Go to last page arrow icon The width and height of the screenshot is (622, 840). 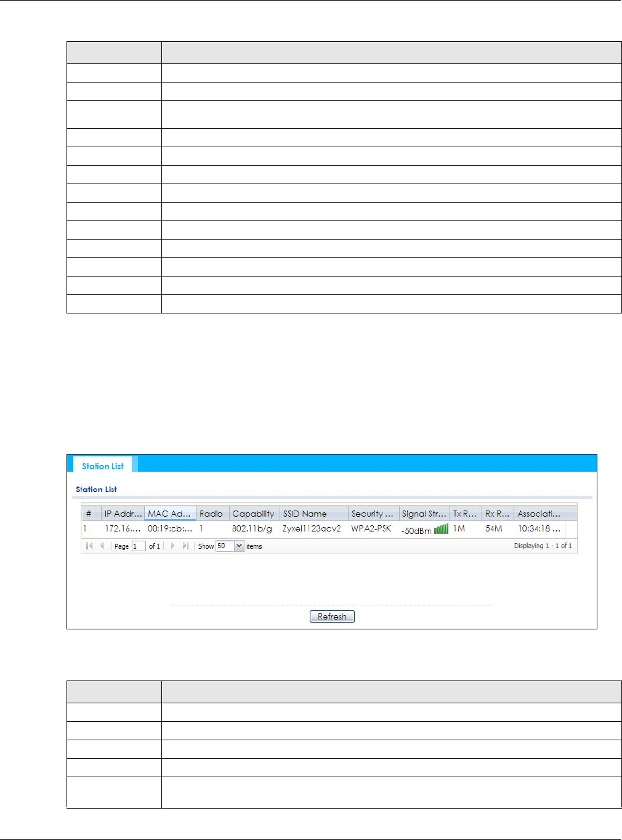coord(185,546)
